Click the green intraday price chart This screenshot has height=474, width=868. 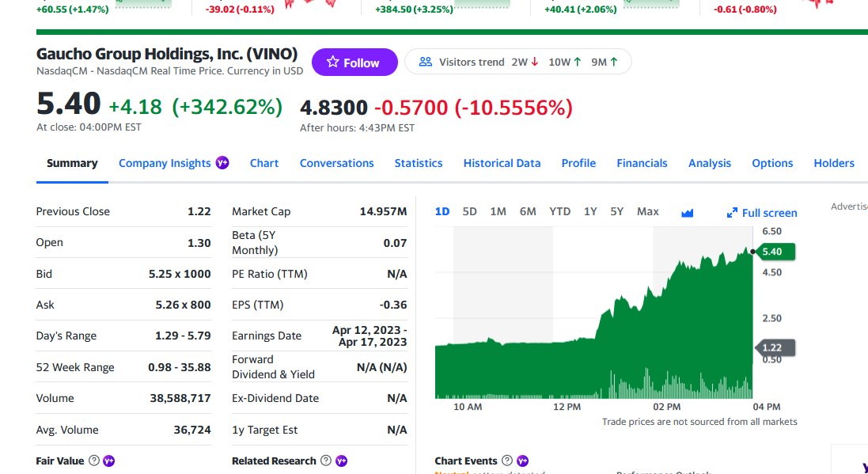[594, 313]
